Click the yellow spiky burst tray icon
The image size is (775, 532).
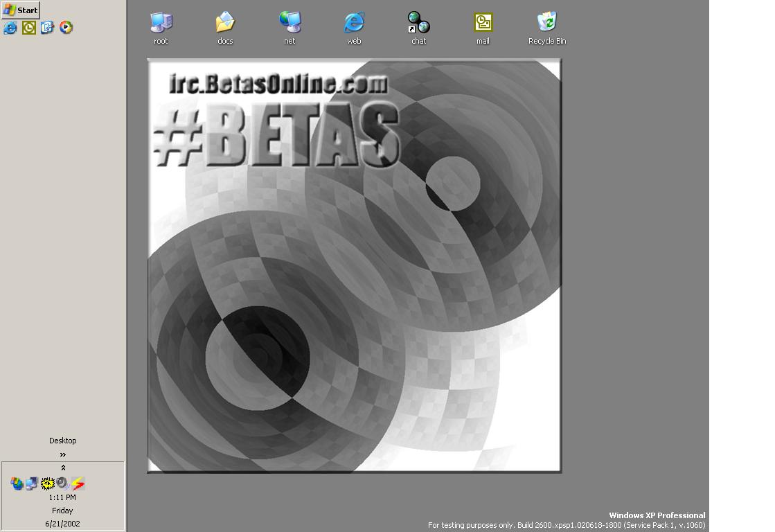point(48,484)
